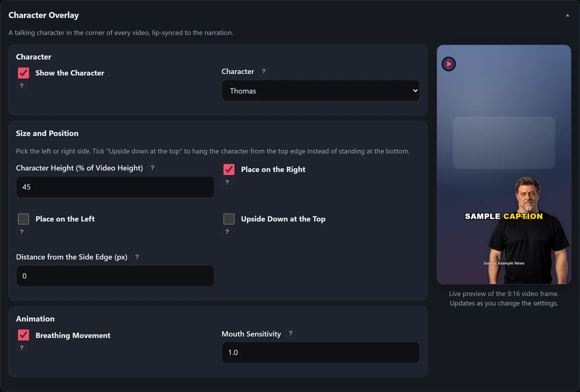Click the Character Height input field

click(x=115, y=187)
